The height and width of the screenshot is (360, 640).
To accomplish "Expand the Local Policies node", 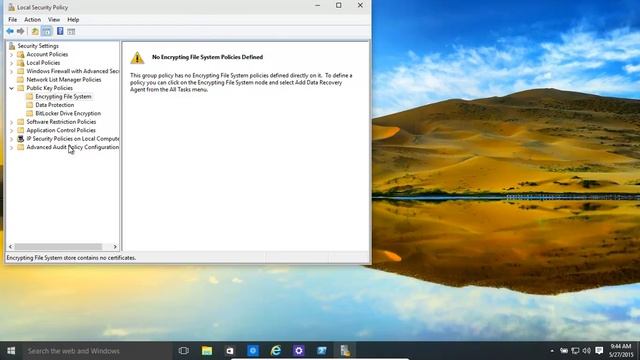I will tap(11, 63).
